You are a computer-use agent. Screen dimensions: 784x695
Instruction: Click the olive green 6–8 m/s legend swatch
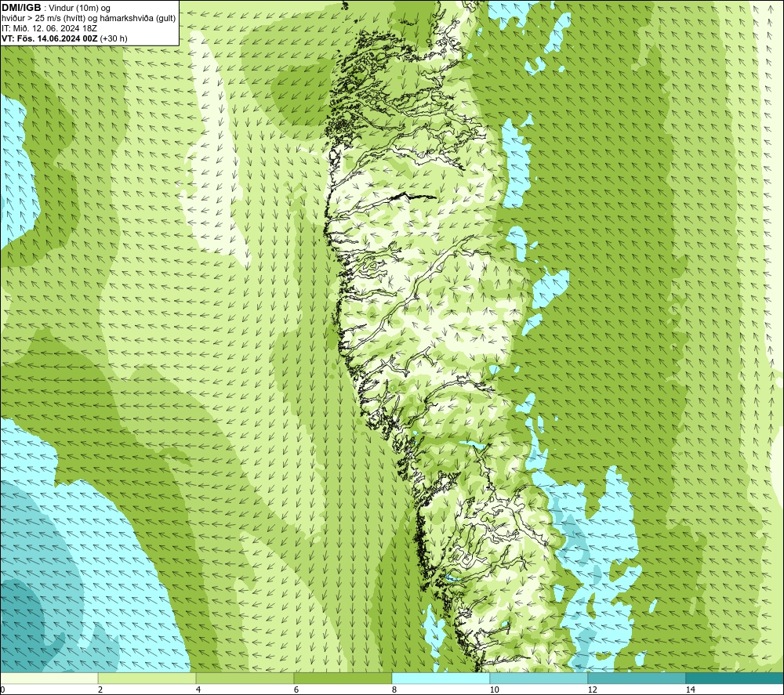point(343,678)
